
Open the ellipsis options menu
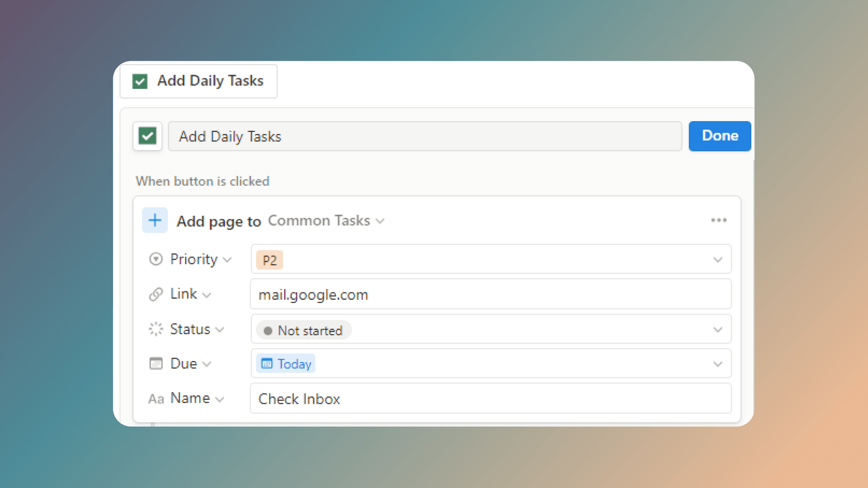719,220
